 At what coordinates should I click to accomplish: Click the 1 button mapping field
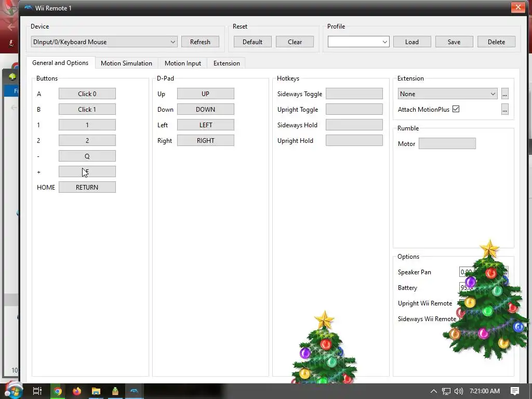(87, 125)
